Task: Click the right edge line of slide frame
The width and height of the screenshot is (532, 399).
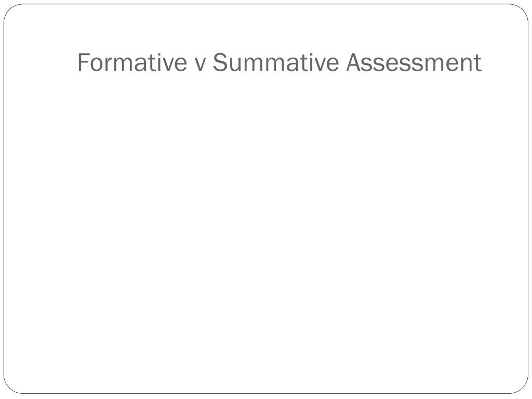Action: 528,199
